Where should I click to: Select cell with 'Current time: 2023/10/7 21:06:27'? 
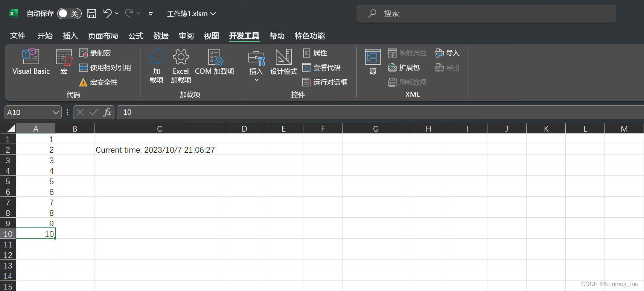pyautogui.click(x=160, y=150)
